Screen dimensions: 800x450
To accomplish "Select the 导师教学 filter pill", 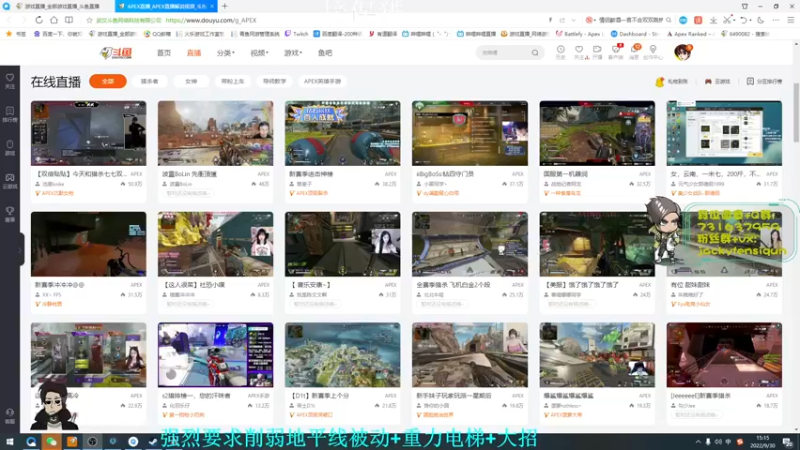I will point(274,81).
